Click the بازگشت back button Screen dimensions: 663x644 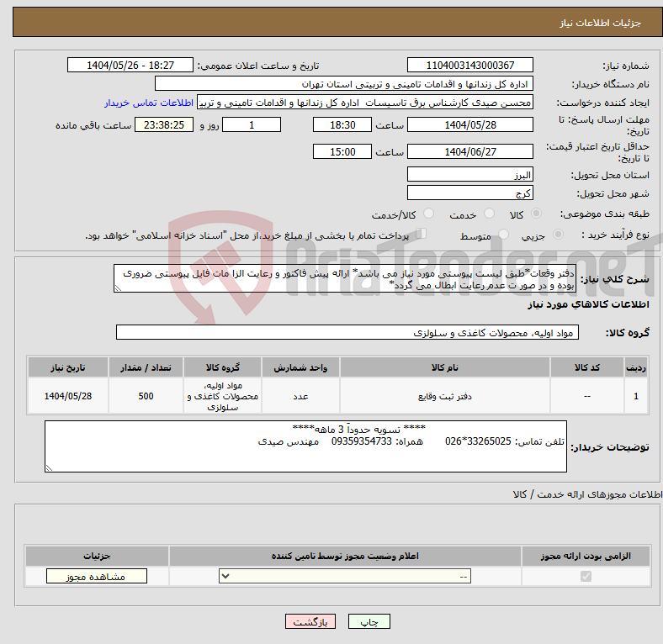tap(310, 621)
